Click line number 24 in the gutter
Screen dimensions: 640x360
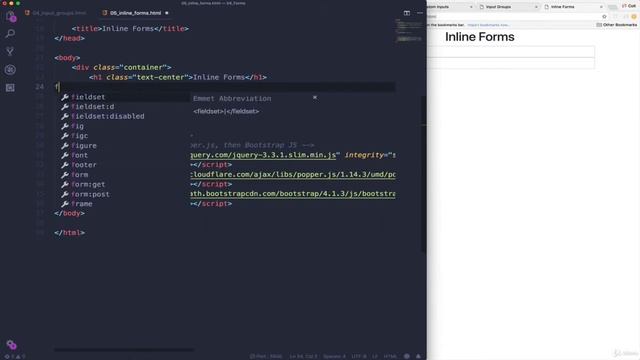[x=40, y=87]
